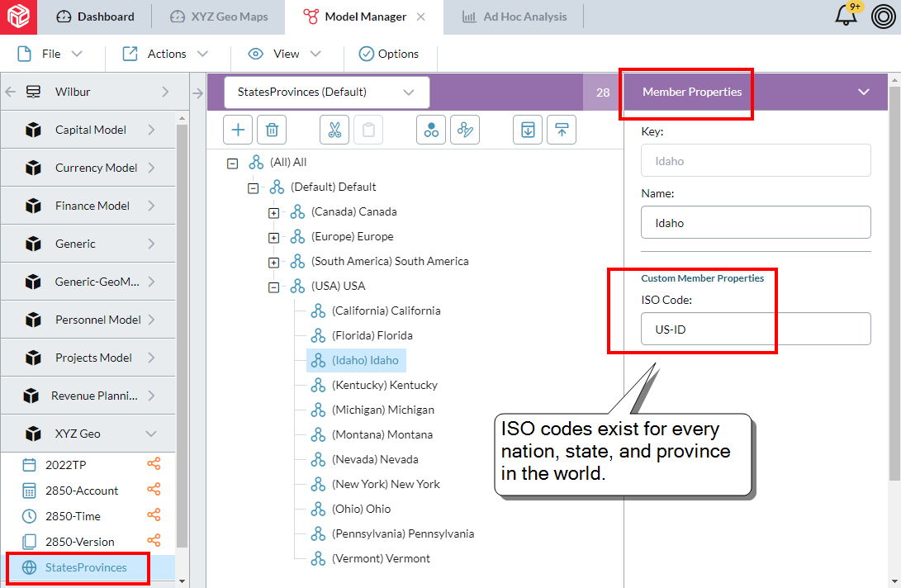Click the export upload icon
Screen dimensions: 901x588
[562, 130]
